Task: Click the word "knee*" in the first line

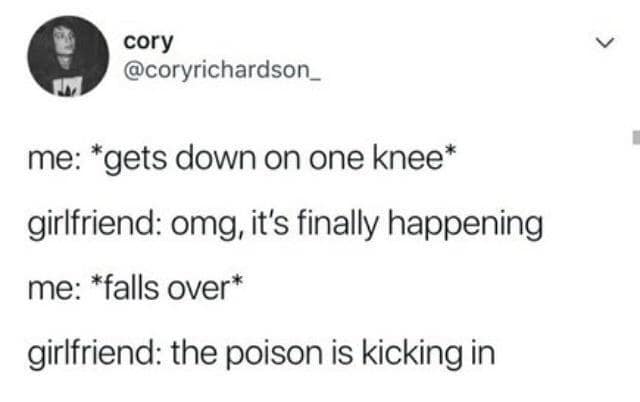Action: point(415,158)
